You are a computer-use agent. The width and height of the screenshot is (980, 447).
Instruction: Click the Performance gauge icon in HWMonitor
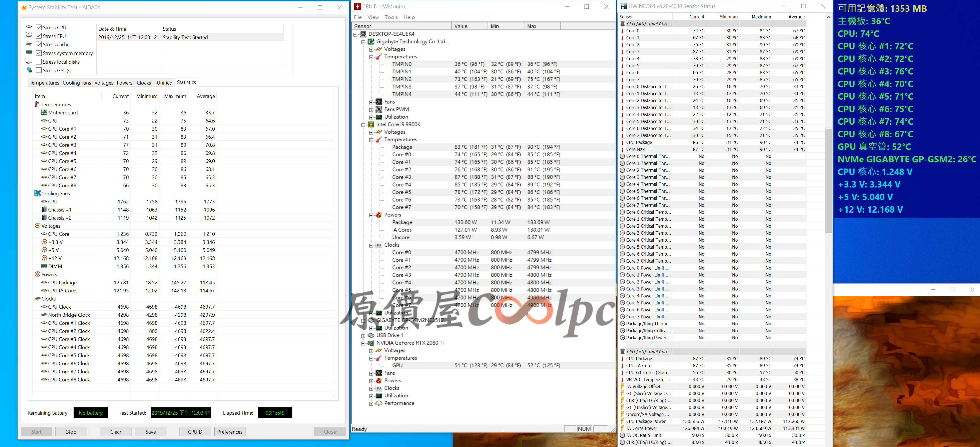(x=379, y=403)
